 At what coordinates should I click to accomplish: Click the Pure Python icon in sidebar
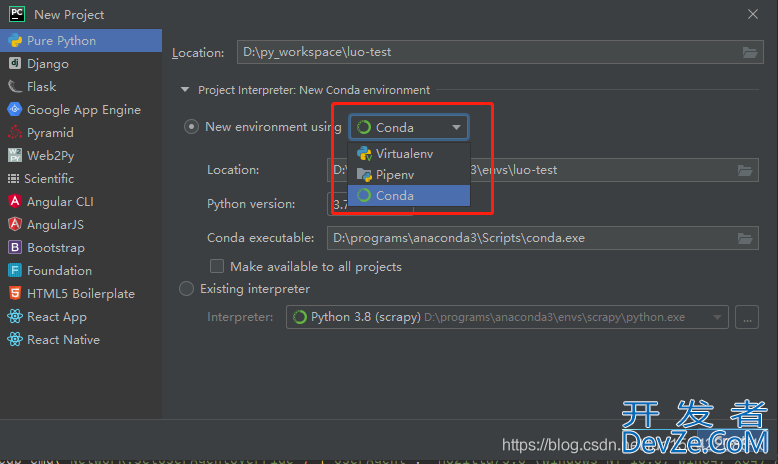tap(15, 41)
